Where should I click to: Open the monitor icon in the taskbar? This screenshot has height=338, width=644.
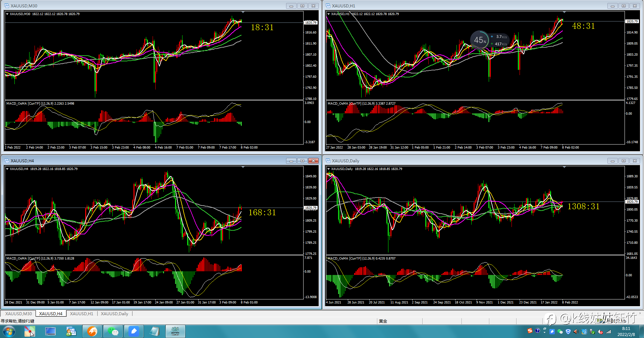(51, 332)
